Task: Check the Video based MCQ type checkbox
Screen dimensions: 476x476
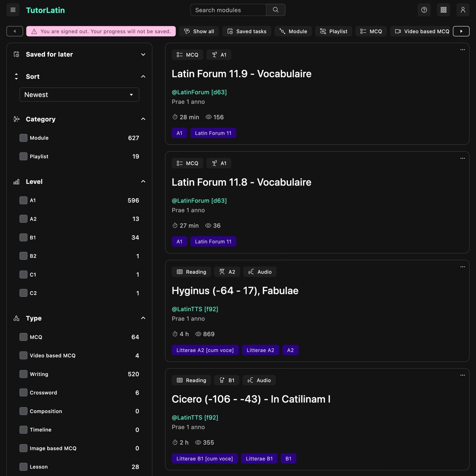Action: click(23, 356)
